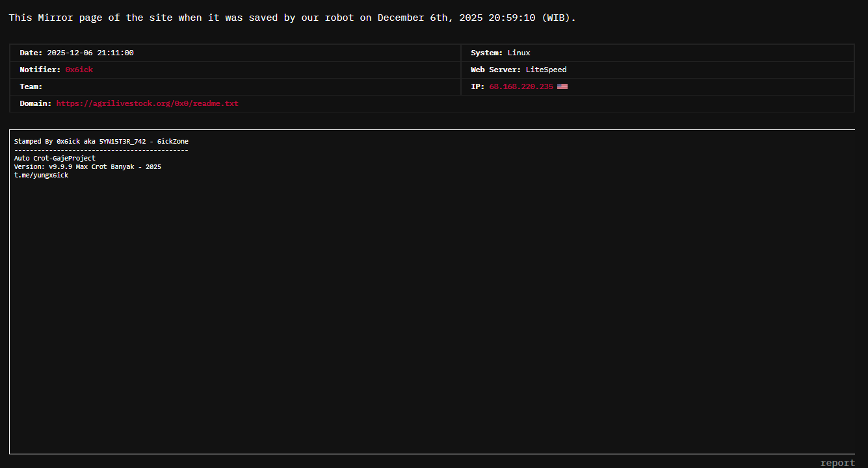Open the 0x6ick notifier link
868x468 pixels.
click(x=79, y=70)
